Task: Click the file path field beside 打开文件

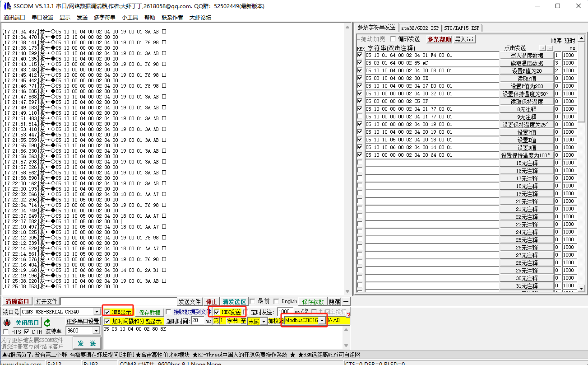Action: tap(118, 301)
